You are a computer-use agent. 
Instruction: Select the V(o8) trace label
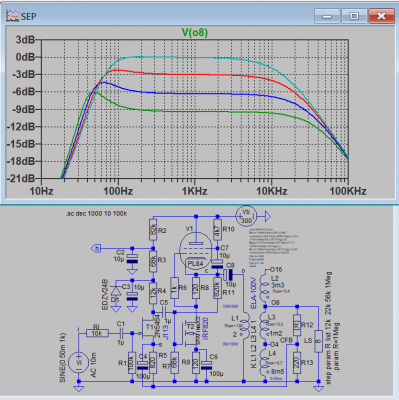[x=195, y=32]
